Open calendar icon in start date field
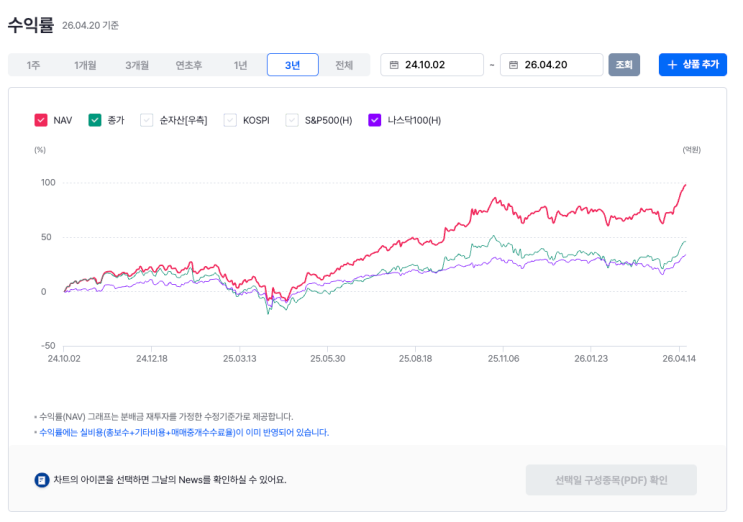The image size is (743, 522). 394,65
